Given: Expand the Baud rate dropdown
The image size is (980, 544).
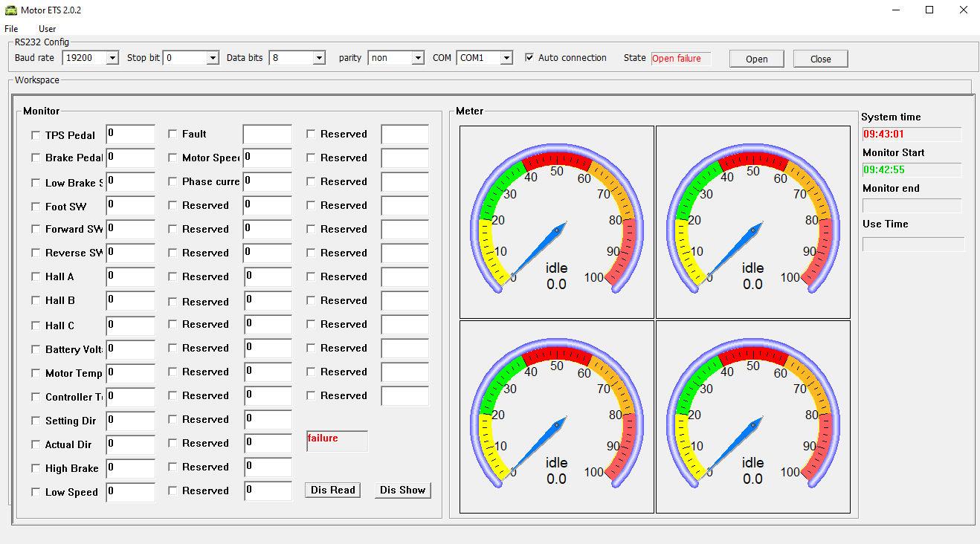Looking at the screenshot, I should click(112, 58).
